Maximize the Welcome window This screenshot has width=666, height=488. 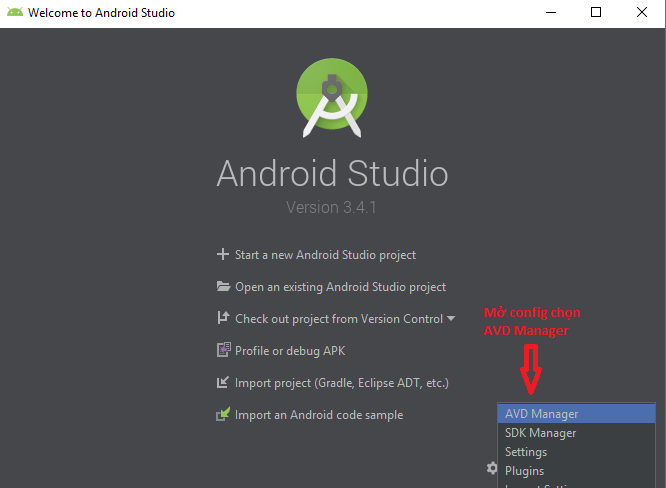(596, 12)
